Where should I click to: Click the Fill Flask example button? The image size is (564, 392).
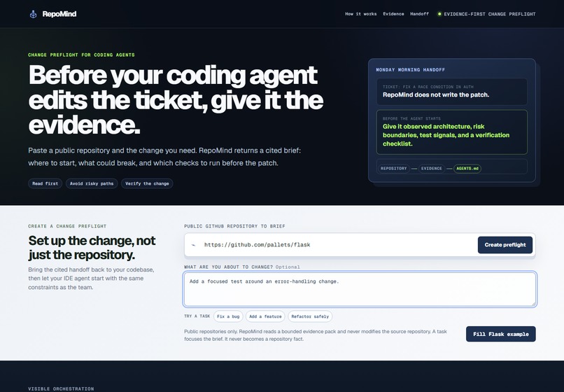pos(501,334)
